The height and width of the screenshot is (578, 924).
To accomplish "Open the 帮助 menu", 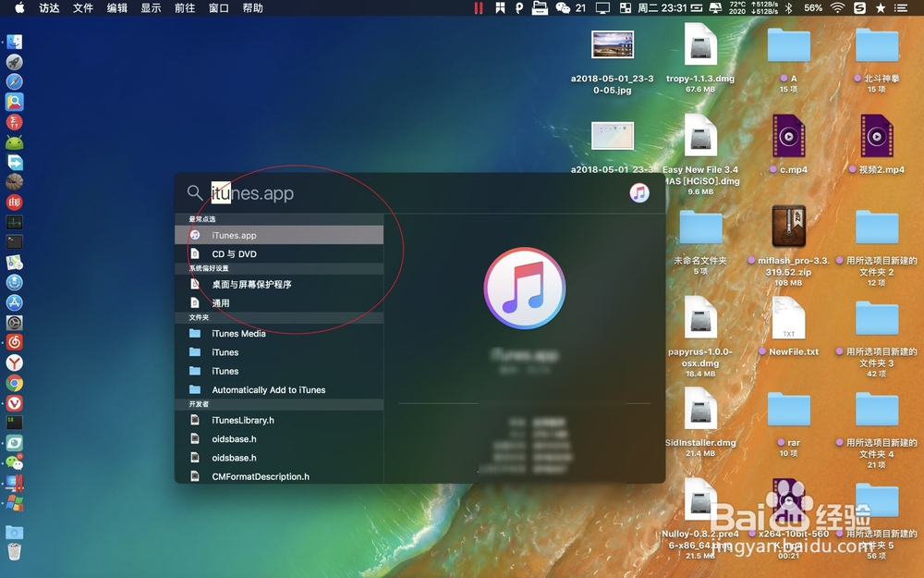I will click(x=253, y=7).
